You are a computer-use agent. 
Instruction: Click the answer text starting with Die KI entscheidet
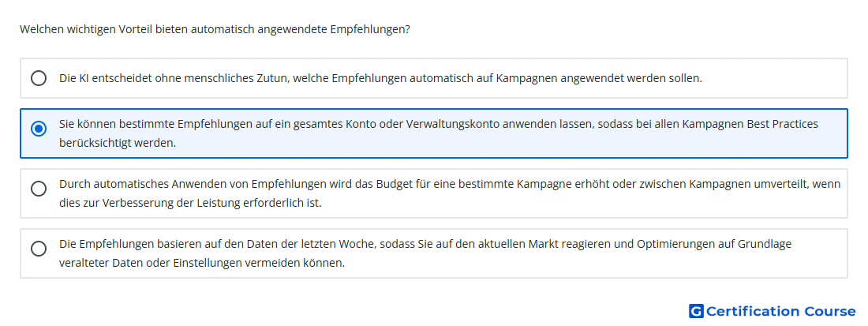[381, 78]
